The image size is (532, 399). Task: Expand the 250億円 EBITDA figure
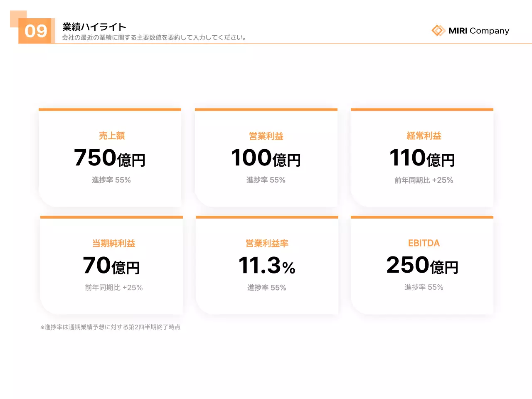(x=422, y=266)
